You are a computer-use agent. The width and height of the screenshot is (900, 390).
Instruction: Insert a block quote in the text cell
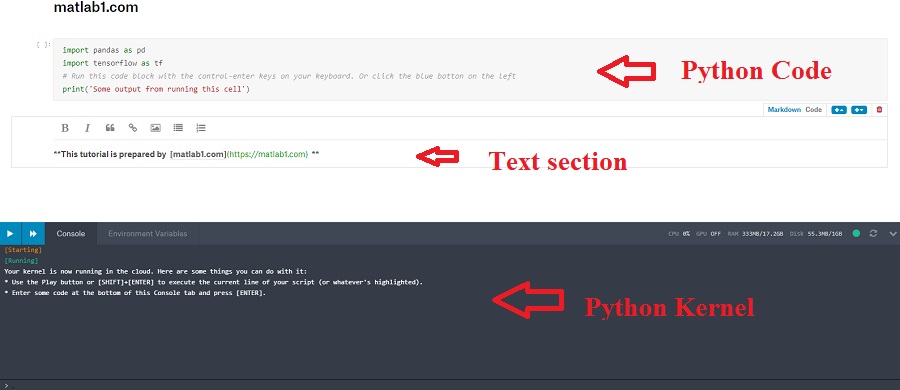point(110,128)
